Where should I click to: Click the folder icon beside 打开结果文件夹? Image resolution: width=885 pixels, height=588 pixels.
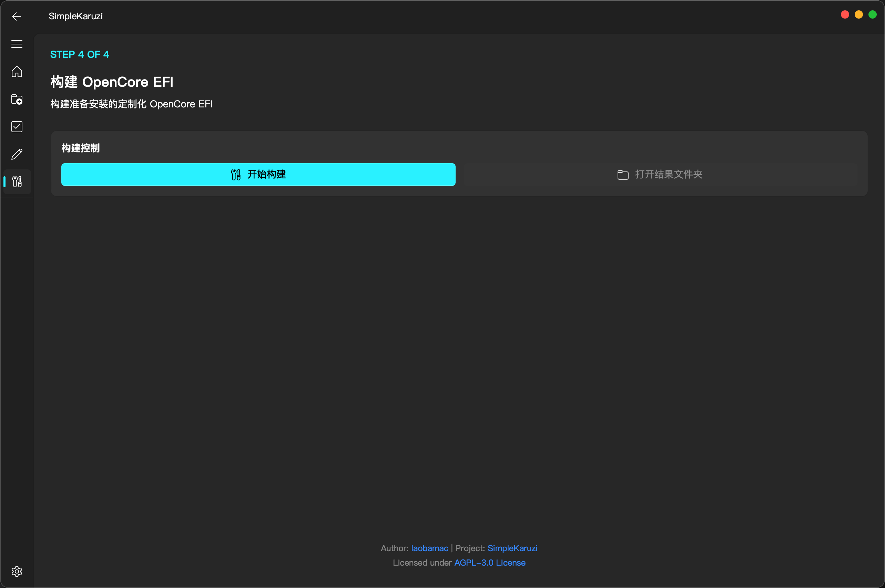pos(623,175)
